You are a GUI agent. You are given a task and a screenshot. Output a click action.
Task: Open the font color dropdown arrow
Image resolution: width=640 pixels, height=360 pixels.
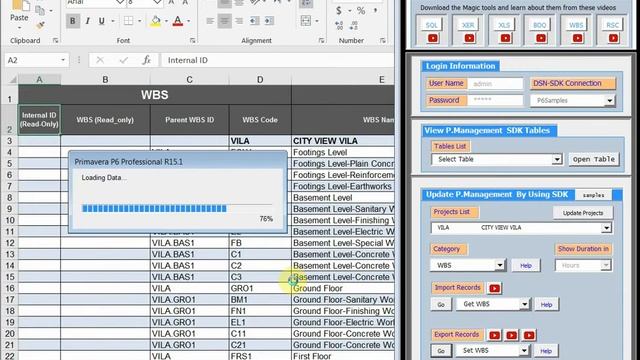(x=189, y=21)
